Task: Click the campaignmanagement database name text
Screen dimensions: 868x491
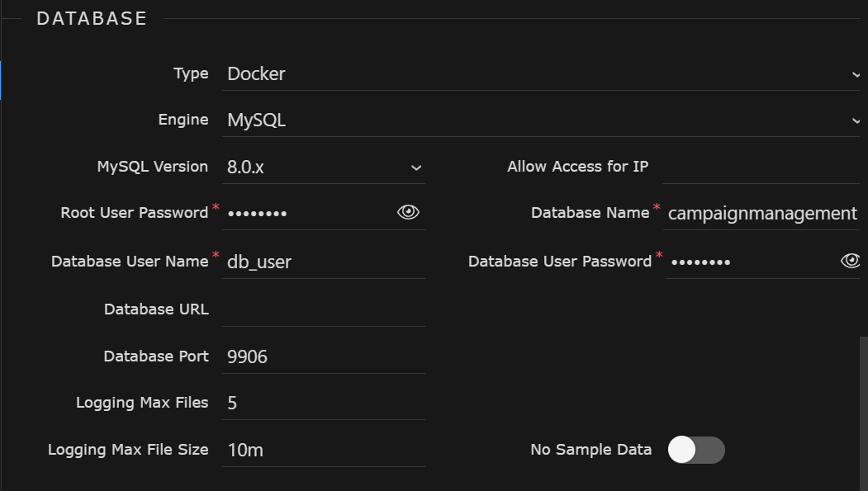Action: [761, 213]
